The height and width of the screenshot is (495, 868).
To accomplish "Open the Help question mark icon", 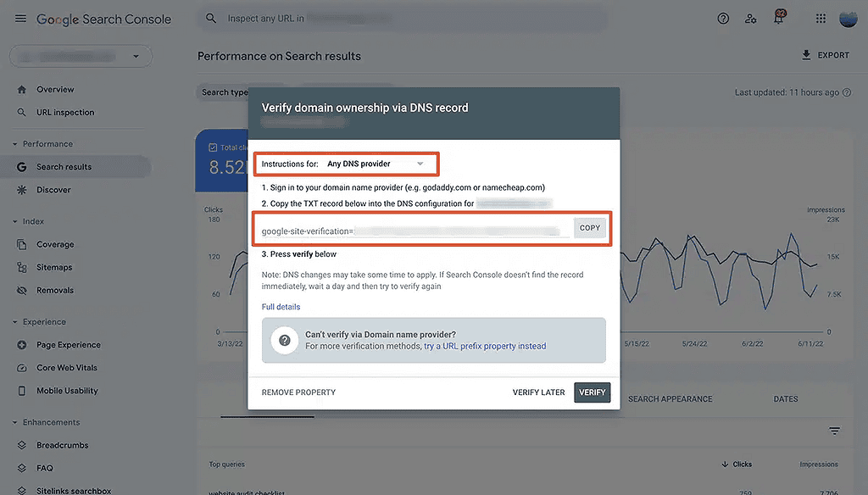I will (x=723, y=19).
